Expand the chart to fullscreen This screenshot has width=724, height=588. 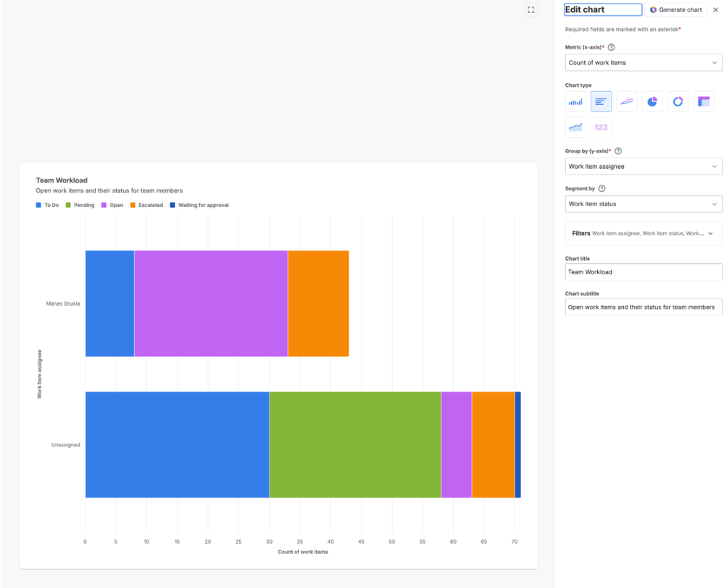[531, 9]
